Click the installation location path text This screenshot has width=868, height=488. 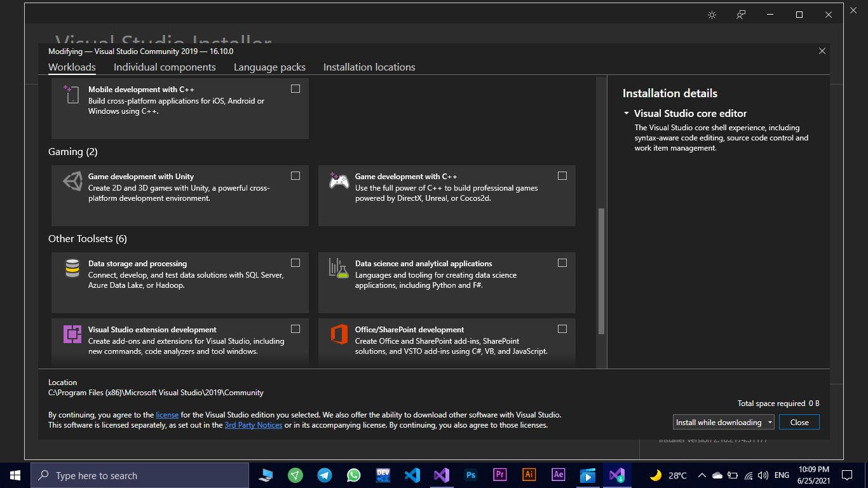point(156,393)
